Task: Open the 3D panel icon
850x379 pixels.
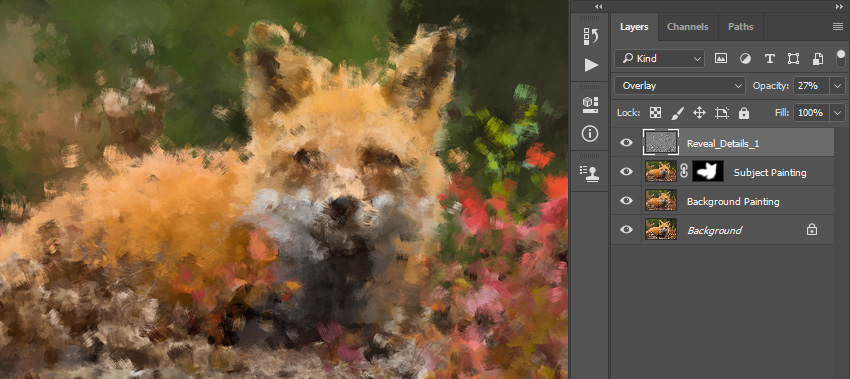Action: click(590, 104)
